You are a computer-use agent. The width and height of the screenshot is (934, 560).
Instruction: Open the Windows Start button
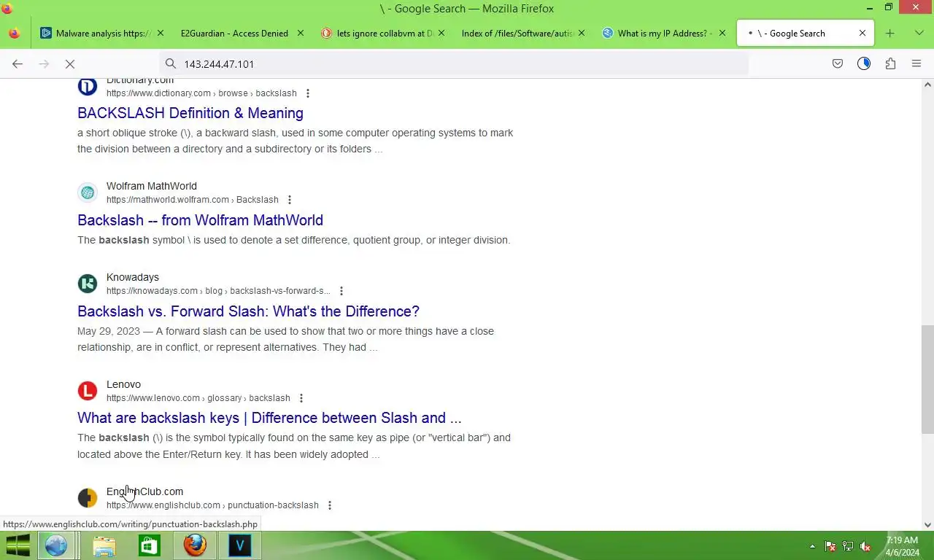pyautogui.click(x=18, y=545)
